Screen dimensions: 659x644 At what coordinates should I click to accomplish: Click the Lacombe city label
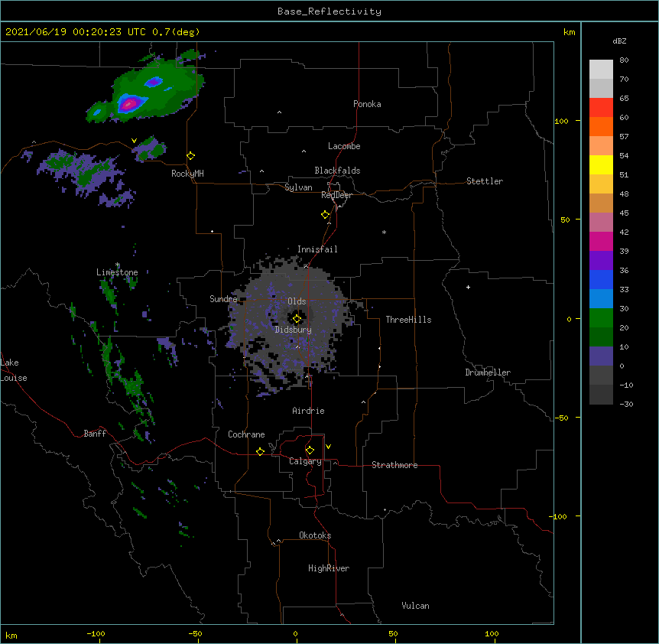[x=344, y=146]
